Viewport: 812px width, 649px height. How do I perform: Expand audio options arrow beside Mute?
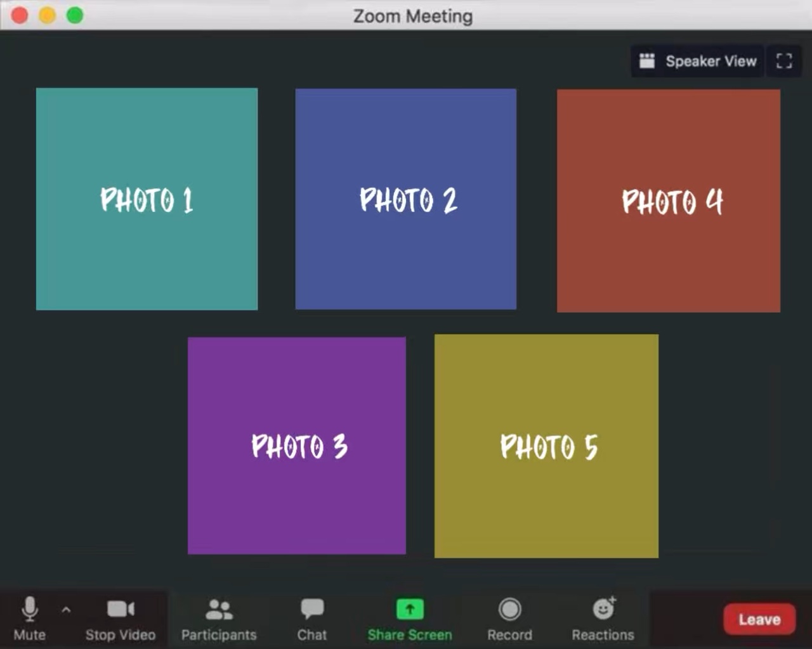[66, 610]
